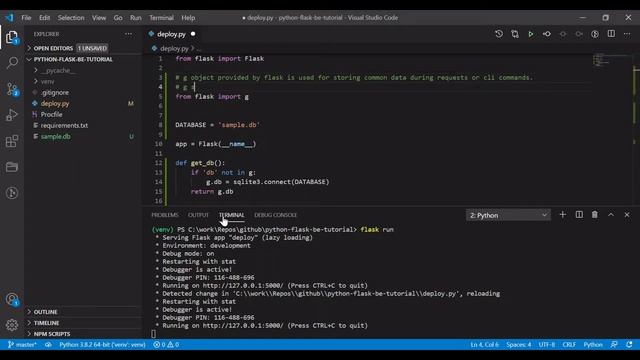This screenshot has width=640, height=360.
Task: Click the Python language mode indicator
Action: 593,344
